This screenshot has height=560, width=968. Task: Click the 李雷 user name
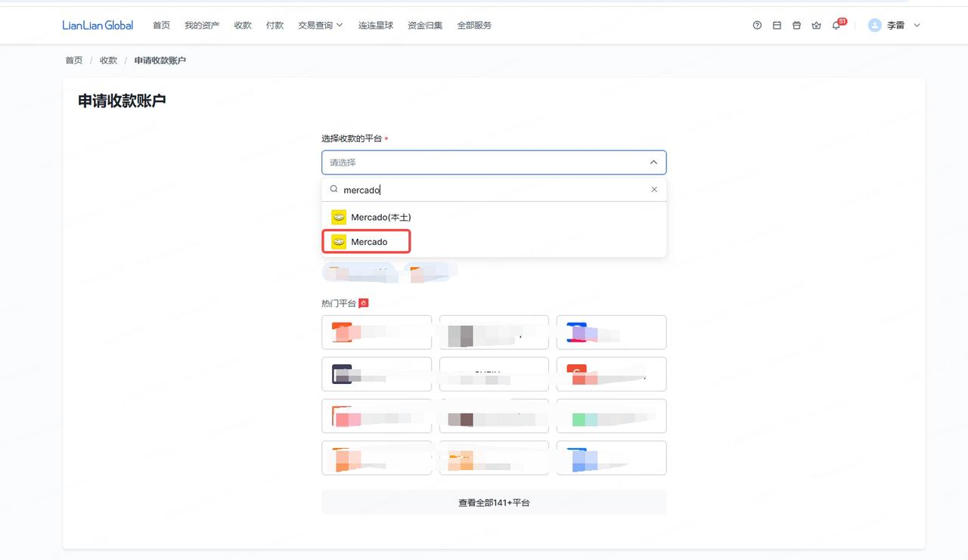pyautogui.click(x=895, y=25)
